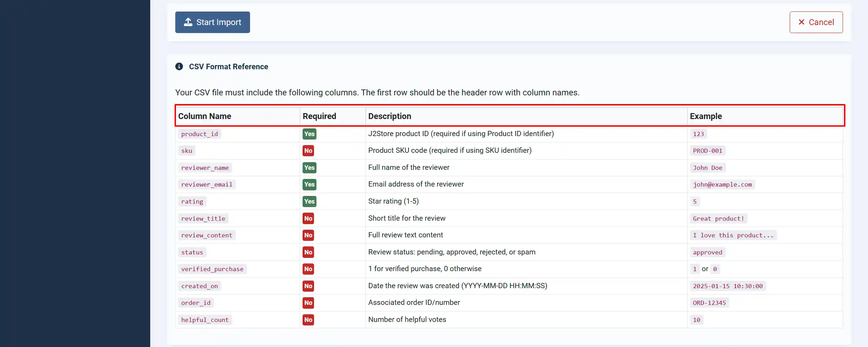868x347 pixels.
Task: Select the Product SKU code description
Action: click(450, 150)
